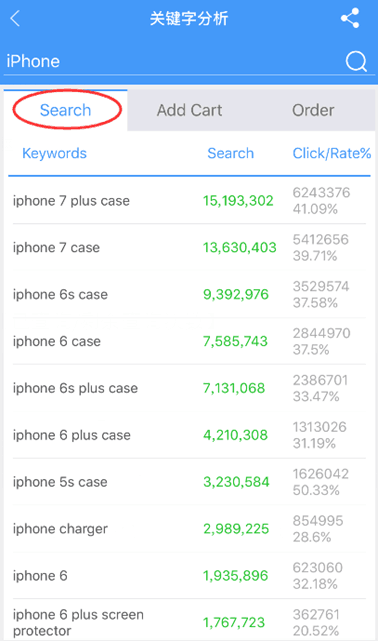Sort by the Click/Rate% column header
This screenshot has height=644, width=379.
332,153
